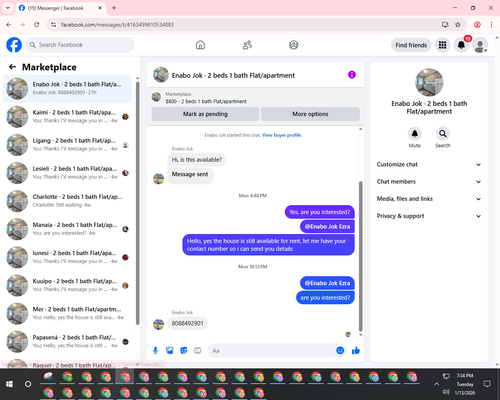
Task: Open the Charlotte conversation
Action: [67, 201]
